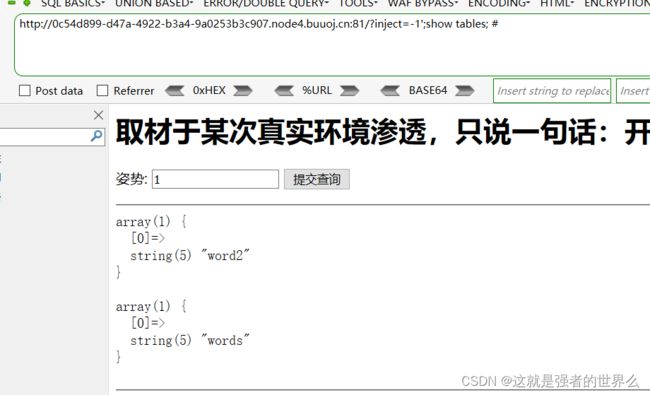This screenshot has width=650, height=395.
Task: Click the 提交查询 submit button
Action: tap(317, 179)
